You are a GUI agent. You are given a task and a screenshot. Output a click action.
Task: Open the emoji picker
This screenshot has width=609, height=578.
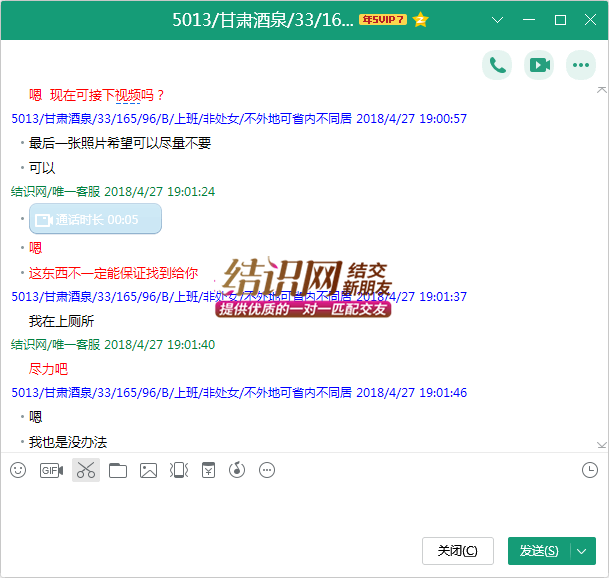coord(18,470)
